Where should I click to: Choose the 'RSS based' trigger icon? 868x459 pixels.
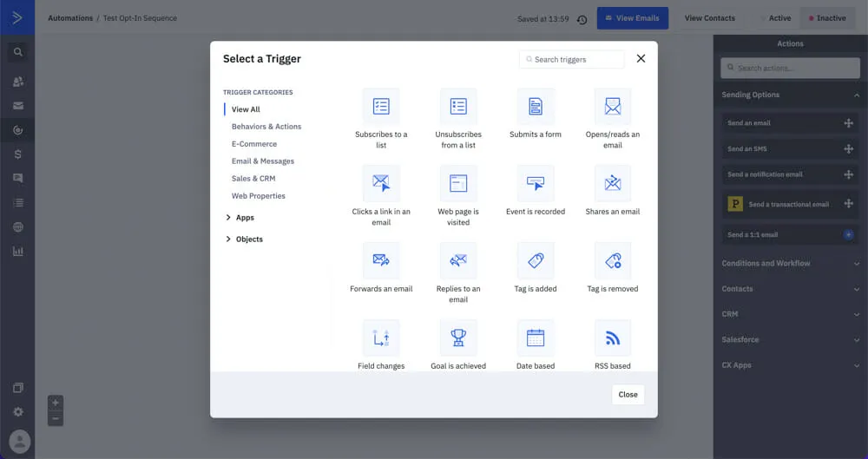click(x=612, y=338)
